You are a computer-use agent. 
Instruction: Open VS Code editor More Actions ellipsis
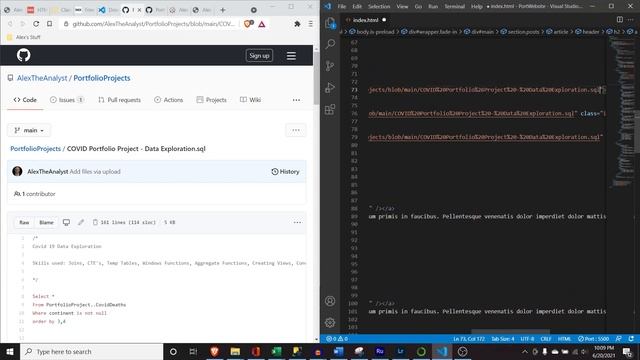click(631, 20)
